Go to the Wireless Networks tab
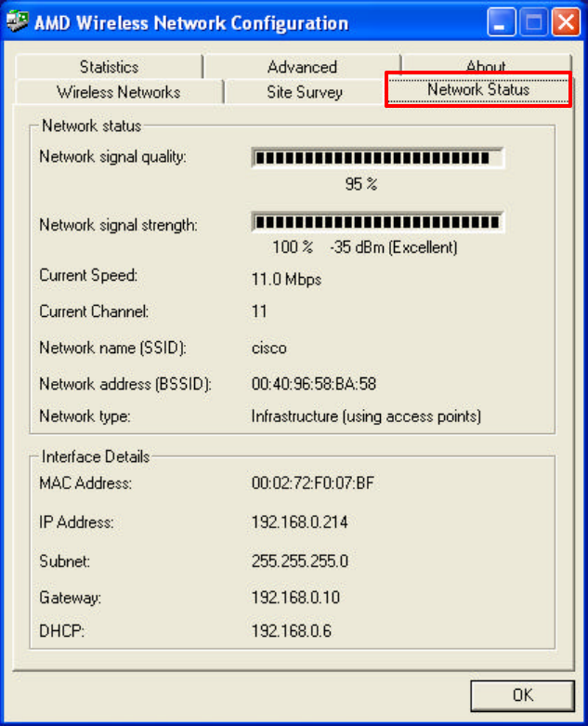The image size is (588, 726). 118,92
